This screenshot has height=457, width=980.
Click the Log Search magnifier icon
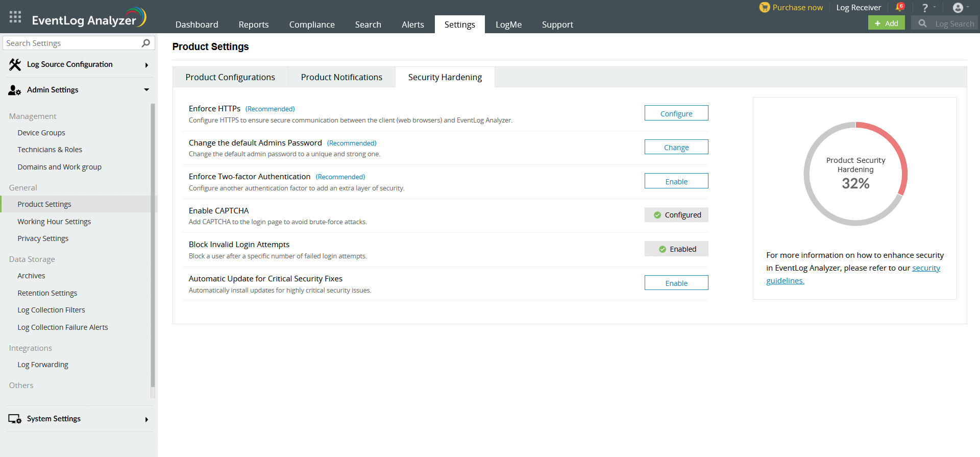tap(922, 23)
